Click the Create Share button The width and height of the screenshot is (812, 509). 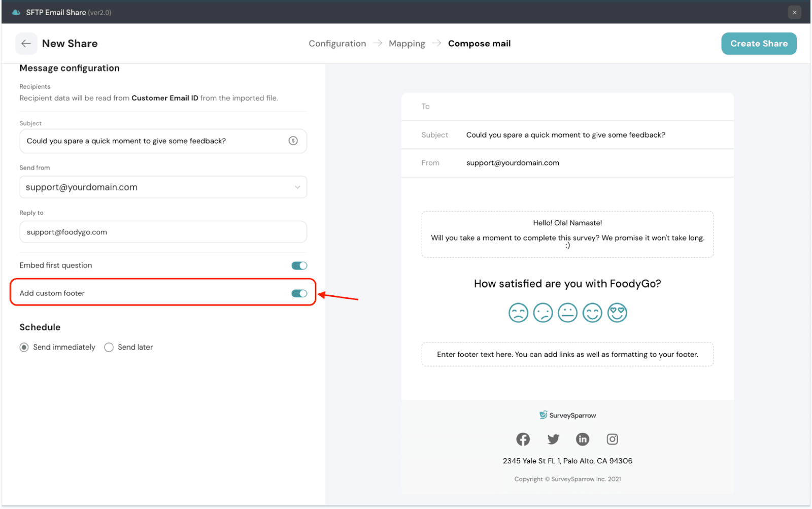click(x=759, y=44)
